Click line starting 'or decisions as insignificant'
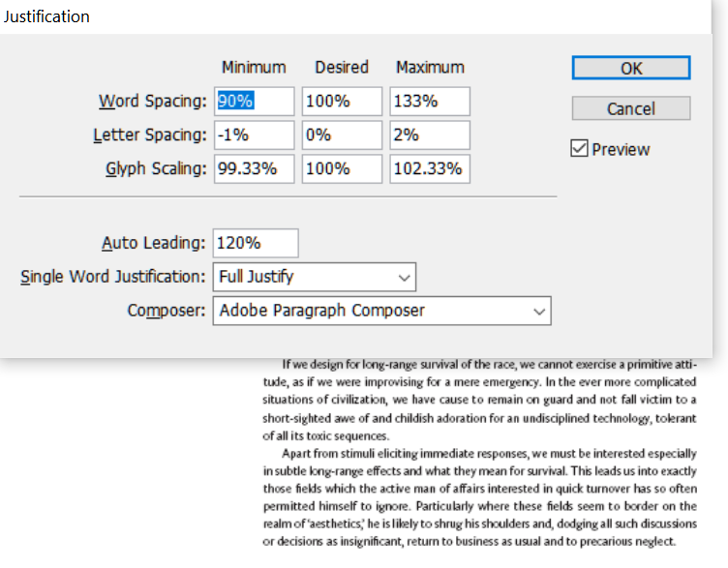This screenshot has width=728, height=568. coord(469,542)
